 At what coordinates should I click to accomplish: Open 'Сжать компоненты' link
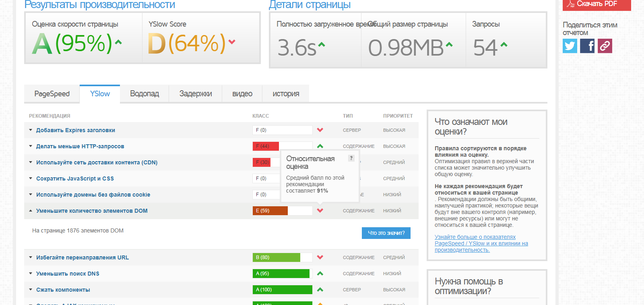[x=63, y=290]
